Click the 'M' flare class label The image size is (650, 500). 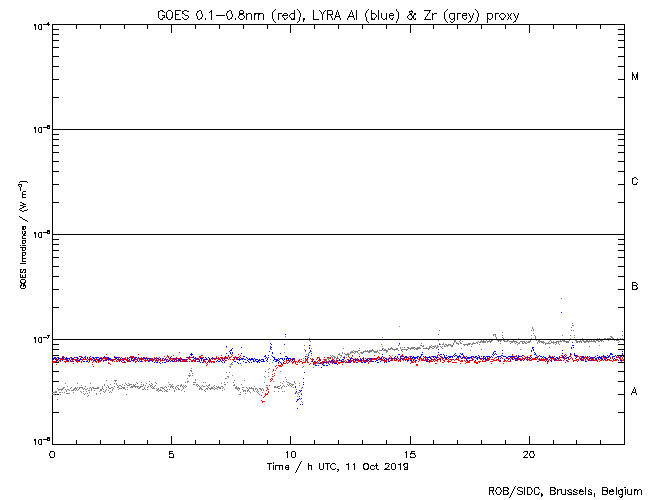[x=635, y=77]
